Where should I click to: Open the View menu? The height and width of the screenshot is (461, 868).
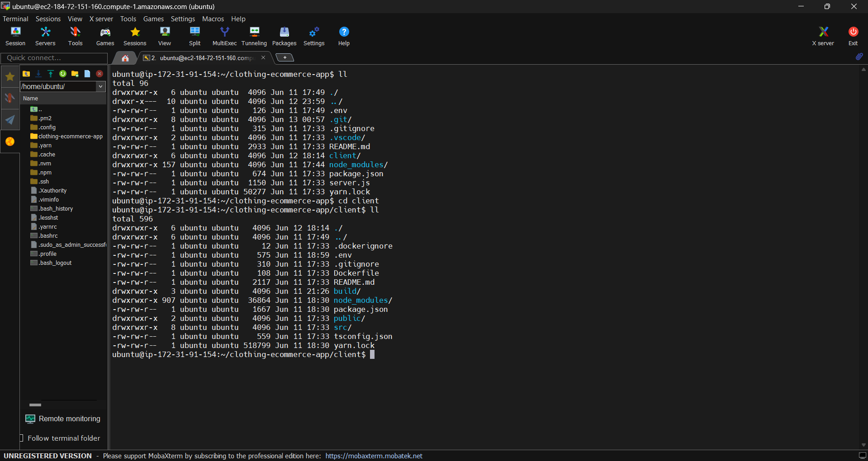point(75,19)
